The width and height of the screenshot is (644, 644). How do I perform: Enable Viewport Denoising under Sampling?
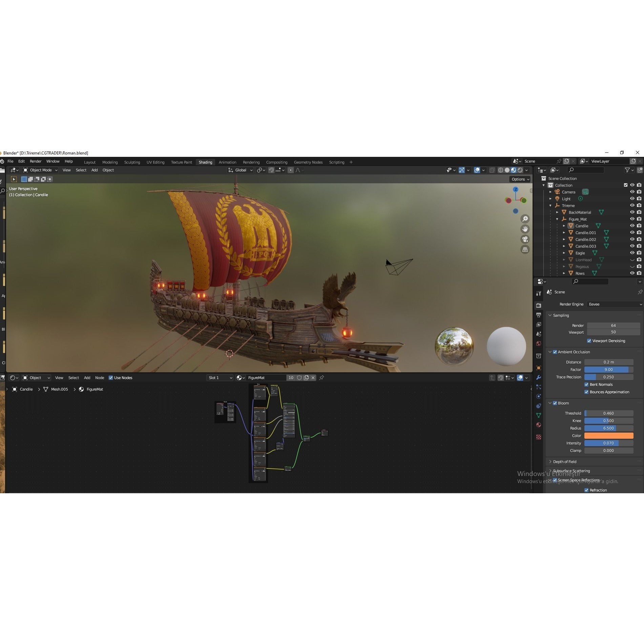[589, 341]
